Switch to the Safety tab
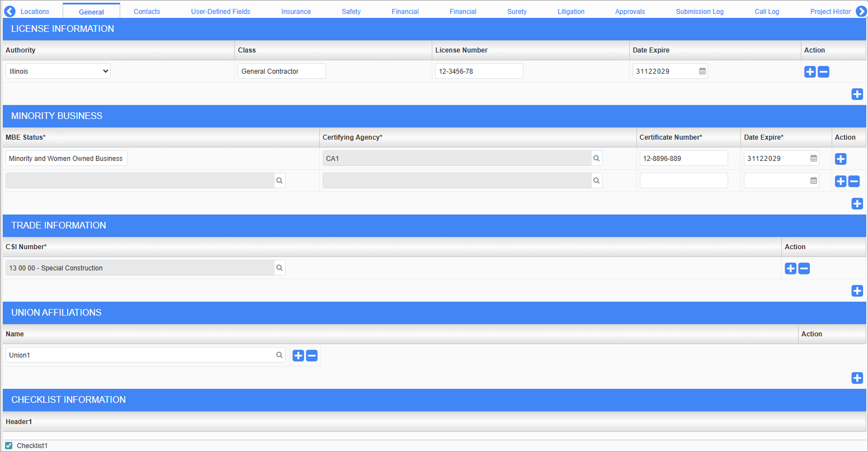The width and height of the screenshot is (868, 452). 351,11
